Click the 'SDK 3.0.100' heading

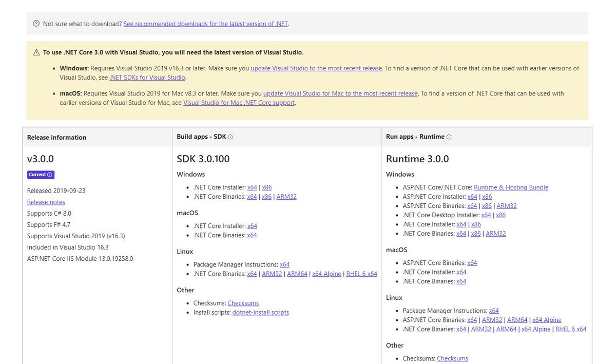coord(203,159)
